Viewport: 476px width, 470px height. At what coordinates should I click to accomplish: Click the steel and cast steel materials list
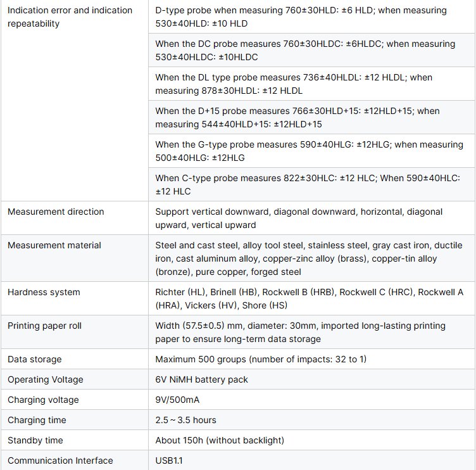[308, 258]
